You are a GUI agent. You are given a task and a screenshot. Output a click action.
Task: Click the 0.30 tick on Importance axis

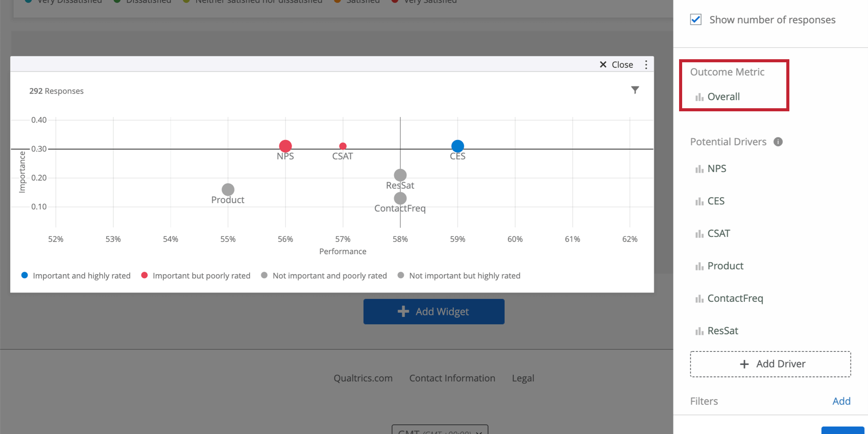39,149
